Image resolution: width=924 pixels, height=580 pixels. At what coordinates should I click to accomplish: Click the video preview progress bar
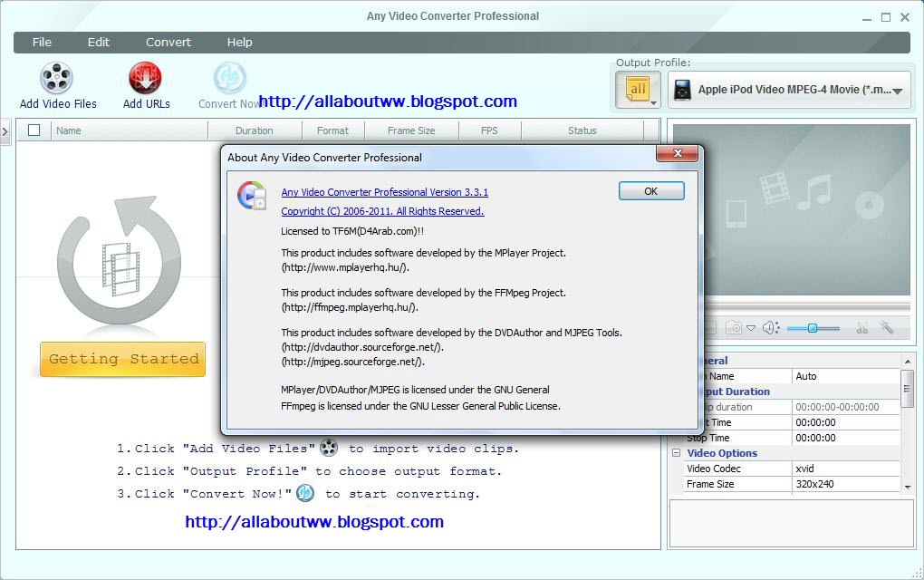tap(807, 306)
